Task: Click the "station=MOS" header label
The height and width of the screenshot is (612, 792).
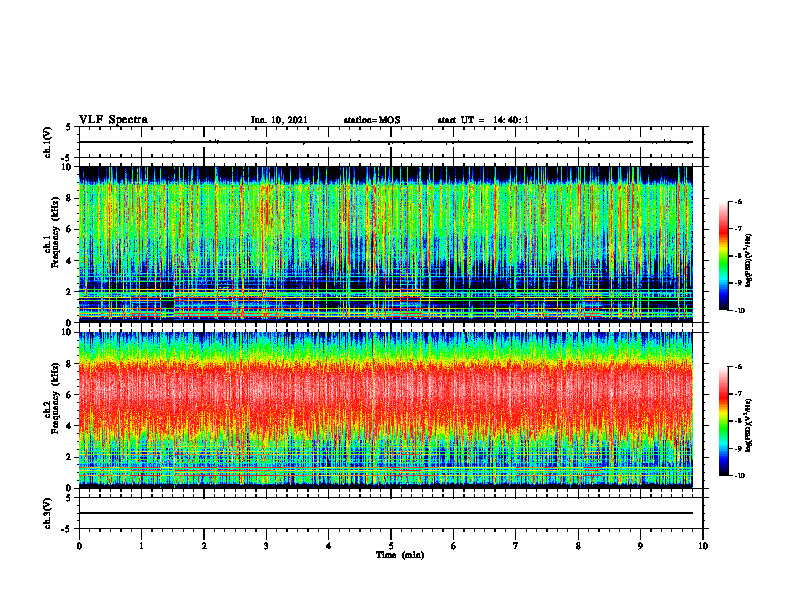Action: point(372,120)
